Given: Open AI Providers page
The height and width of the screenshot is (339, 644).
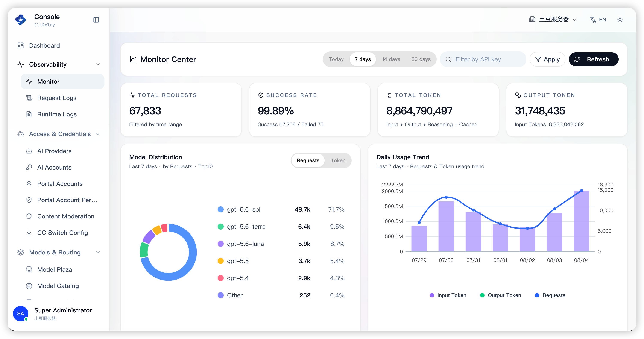Looking at the screenshot, I should [62, 151].
